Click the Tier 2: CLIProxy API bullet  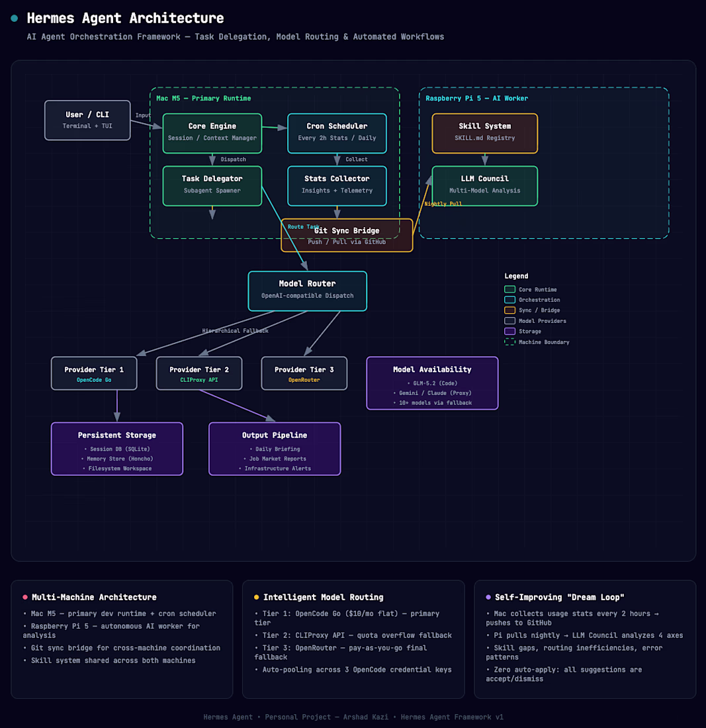tap(353, 635)
